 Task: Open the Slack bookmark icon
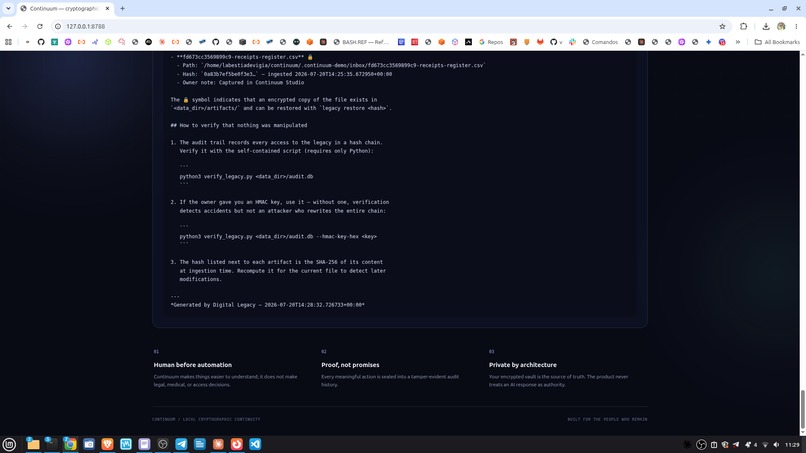(572, 42)
